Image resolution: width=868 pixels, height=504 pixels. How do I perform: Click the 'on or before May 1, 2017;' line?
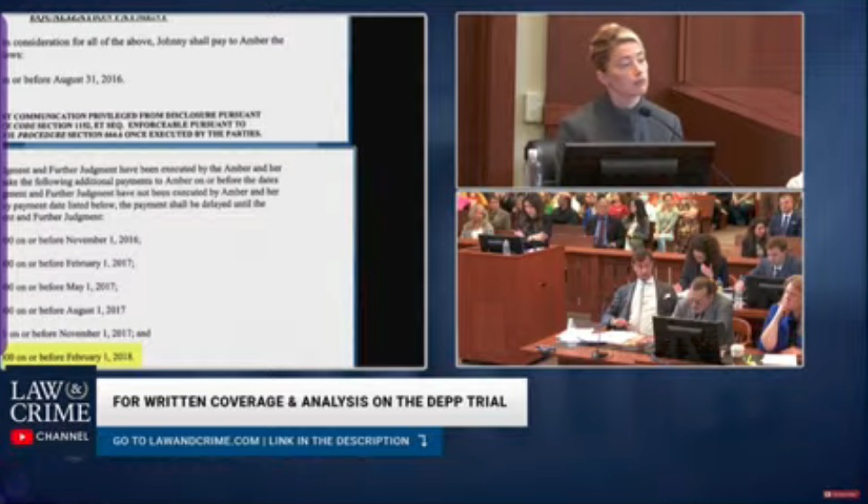click(x=59, y=287)
